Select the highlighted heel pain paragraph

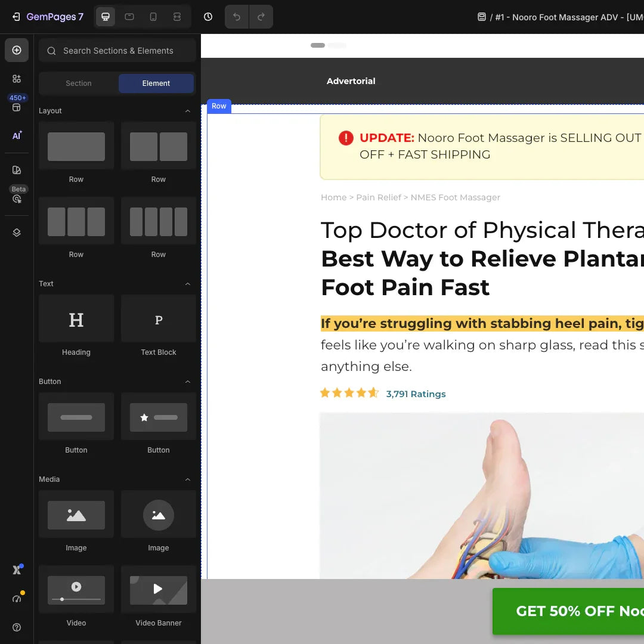coord(482,345)
